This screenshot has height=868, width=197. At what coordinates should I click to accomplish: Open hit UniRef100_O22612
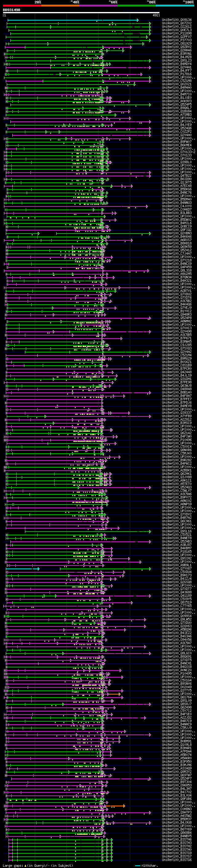176,26
